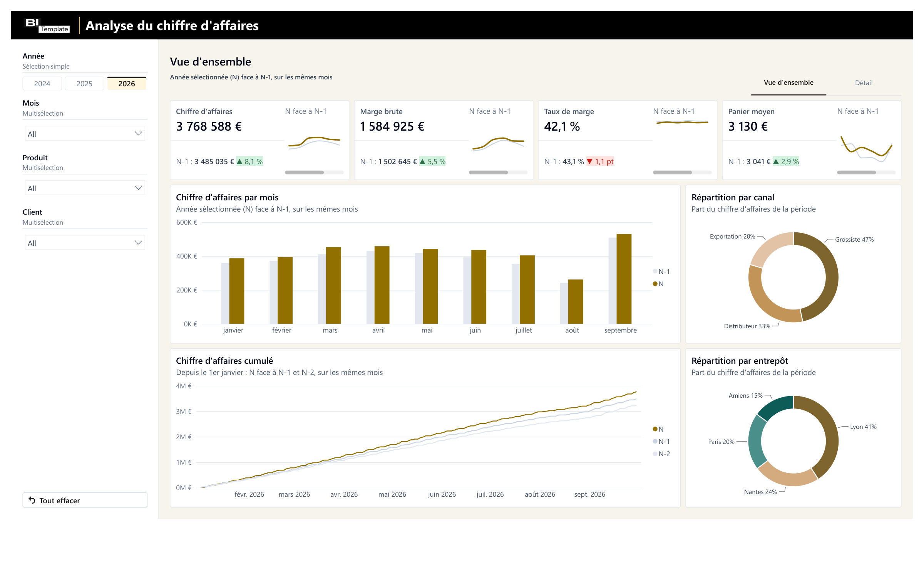Click the red down triangle beside 1,1 pt

pyautogui.click(x=589, y=161)
